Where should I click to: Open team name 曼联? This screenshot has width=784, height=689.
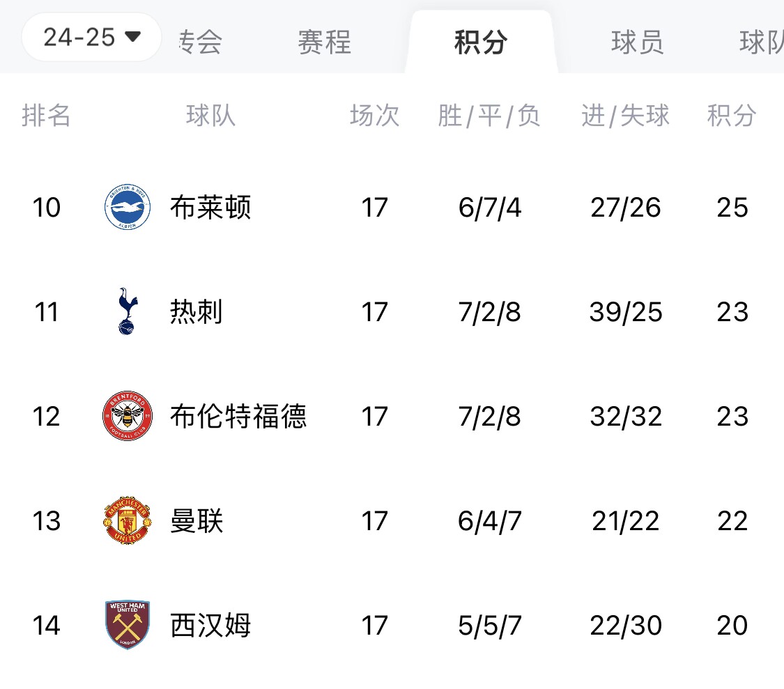point(196,521)
